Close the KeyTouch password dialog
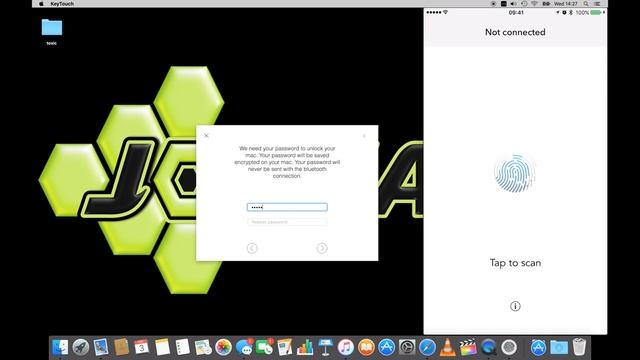640x360 pixels. coord(206,136)
